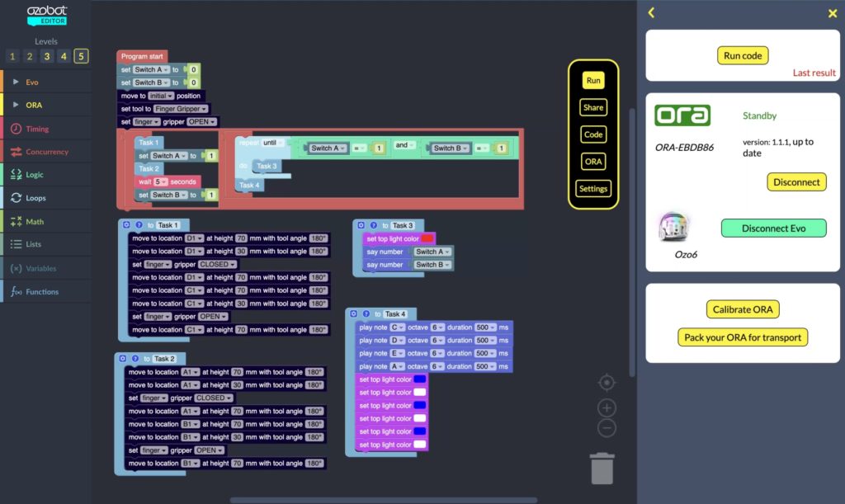The width and height of the screenshot is (845, 504).
Task: Click the Disconnect Evo button
Action: tap(773, 228)
